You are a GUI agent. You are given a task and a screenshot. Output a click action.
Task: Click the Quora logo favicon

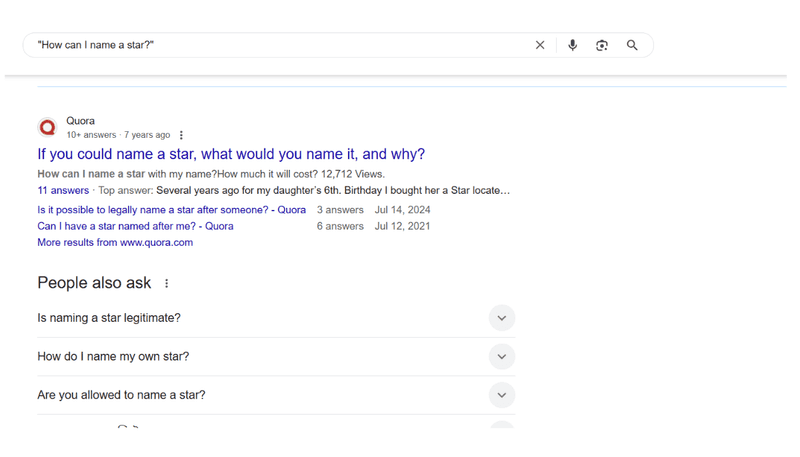[x=47, y=127]
